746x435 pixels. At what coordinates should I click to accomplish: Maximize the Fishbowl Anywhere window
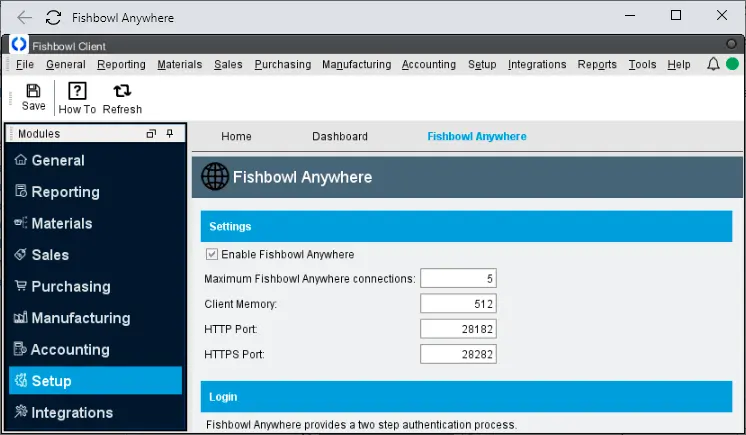676,15
